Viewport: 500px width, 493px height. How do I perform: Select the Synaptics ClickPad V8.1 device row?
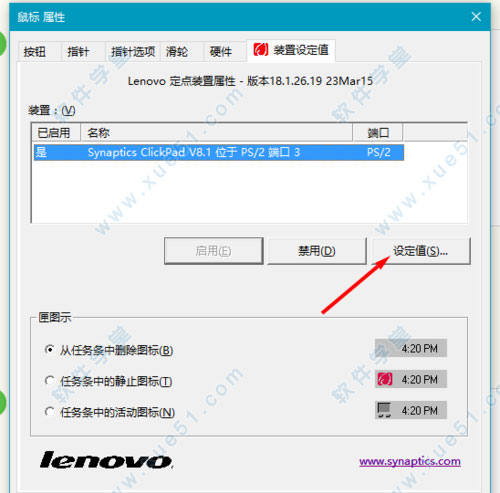(x=219, y=152)
